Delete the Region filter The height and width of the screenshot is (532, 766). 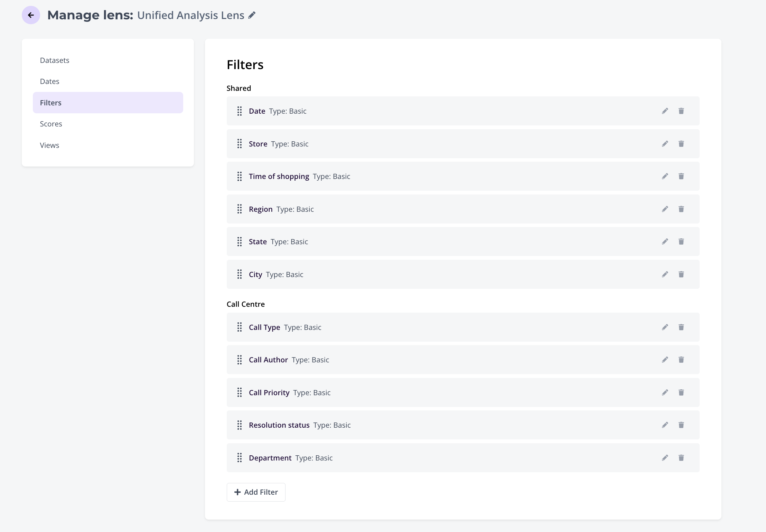[681, 209]
